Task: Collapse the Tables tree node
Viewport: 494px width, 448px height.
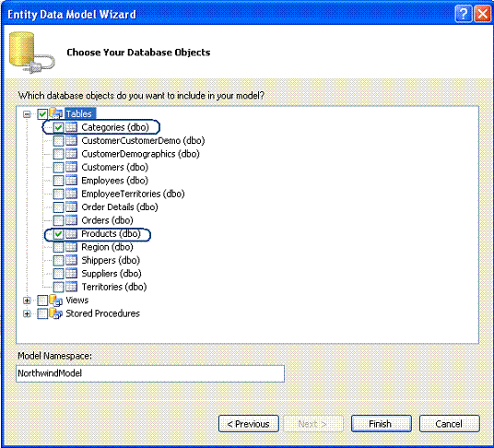Action: (x=27, y=114)
